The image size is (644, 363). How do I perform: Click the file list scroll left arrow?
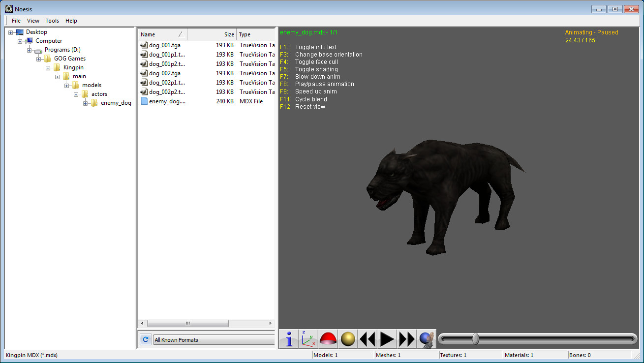pos(143,324)
